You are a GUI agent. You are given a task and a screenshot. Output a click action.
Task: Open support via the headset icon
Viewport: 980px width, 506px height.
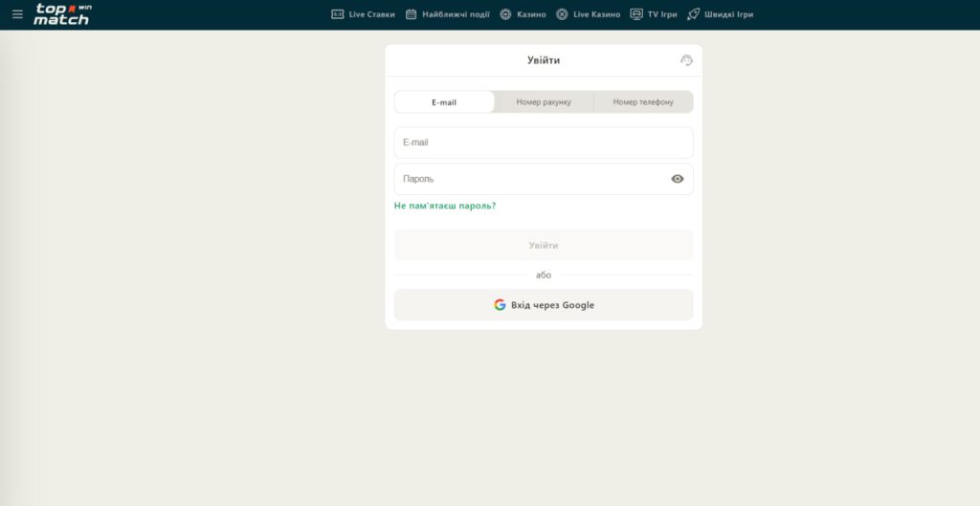click(x=686, y=60)
